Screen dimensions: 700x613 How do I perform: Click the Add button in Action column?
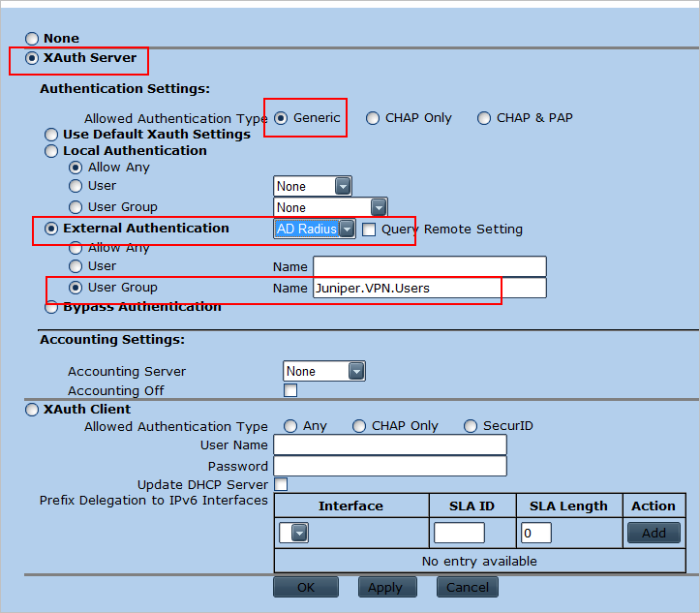[x=654, y=533]
